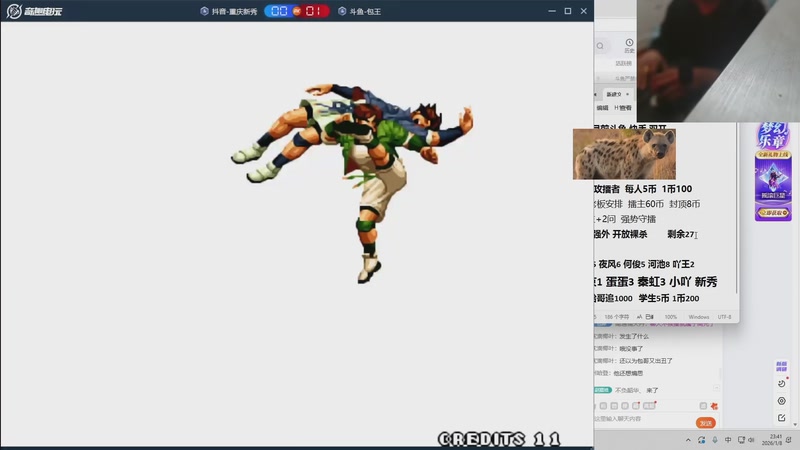Click the icon left of 抖音-重庆新秀
This screenshot has height=450, width=800.
click(x=205, y=11)
